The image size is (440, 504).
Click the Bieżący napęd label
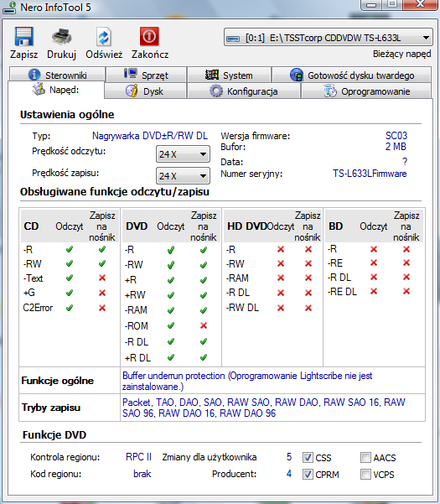pyautogui.click(x=401, y=54)
